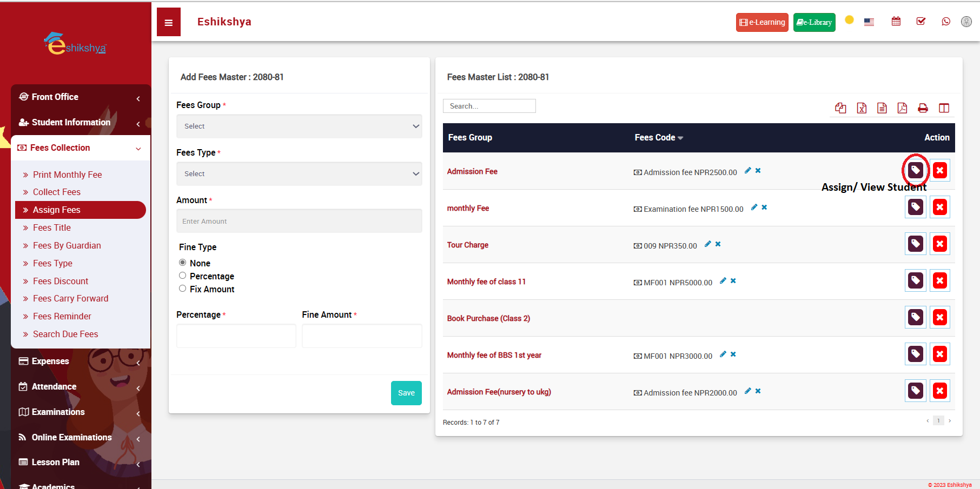Delete the Tour Charge fees group
The width and height of the screenshot is (980, 489).
(940, 244)
